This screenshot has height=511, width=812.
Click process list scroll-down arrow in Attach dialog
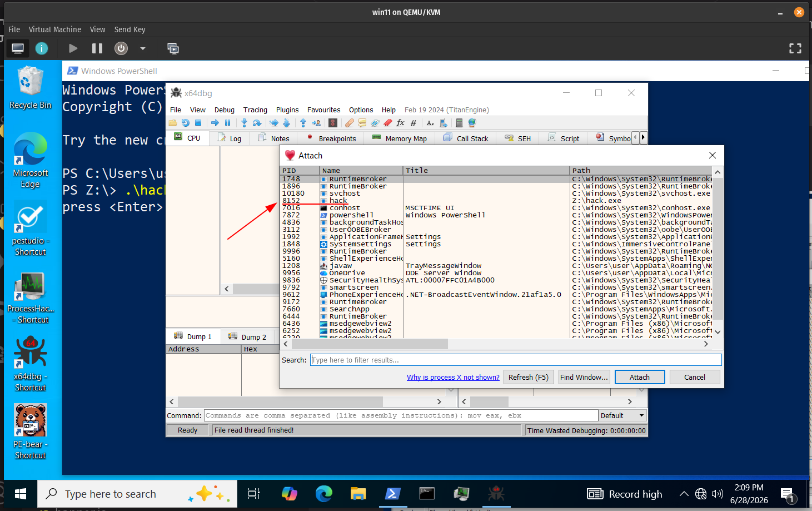[718, 332]
